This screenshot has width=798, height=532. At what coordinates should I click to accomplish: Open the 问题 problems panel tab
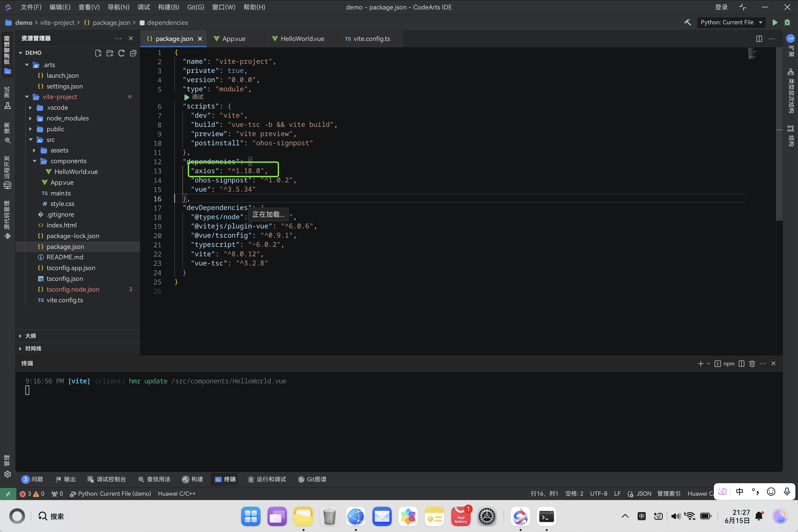(32, 479)
